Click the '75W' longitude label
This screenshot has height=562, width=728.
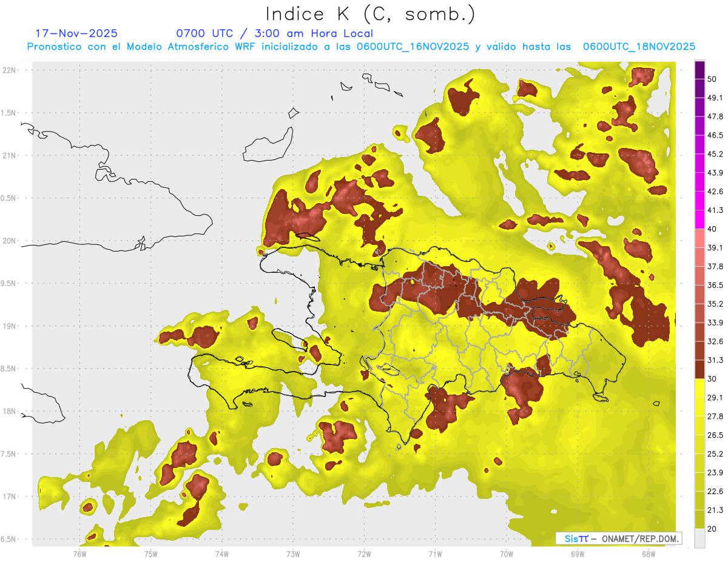pyautogui.click(x=150, y=554)
